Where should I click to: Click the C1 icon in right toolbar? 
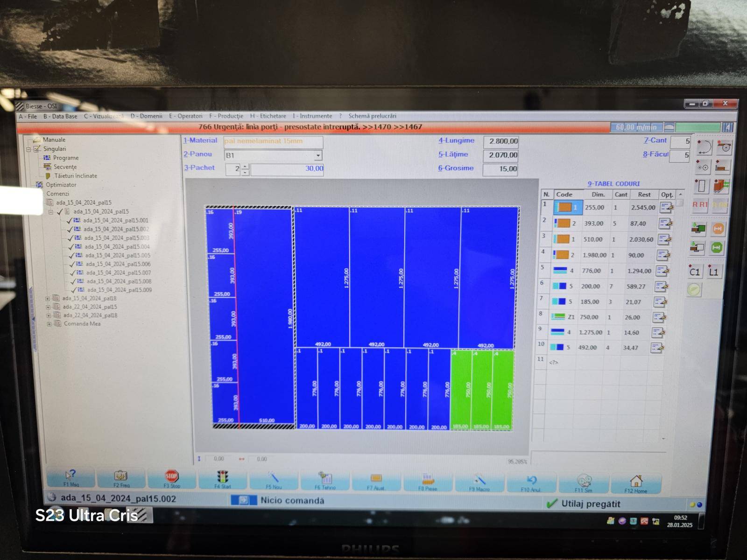click(x=694, y=272)
